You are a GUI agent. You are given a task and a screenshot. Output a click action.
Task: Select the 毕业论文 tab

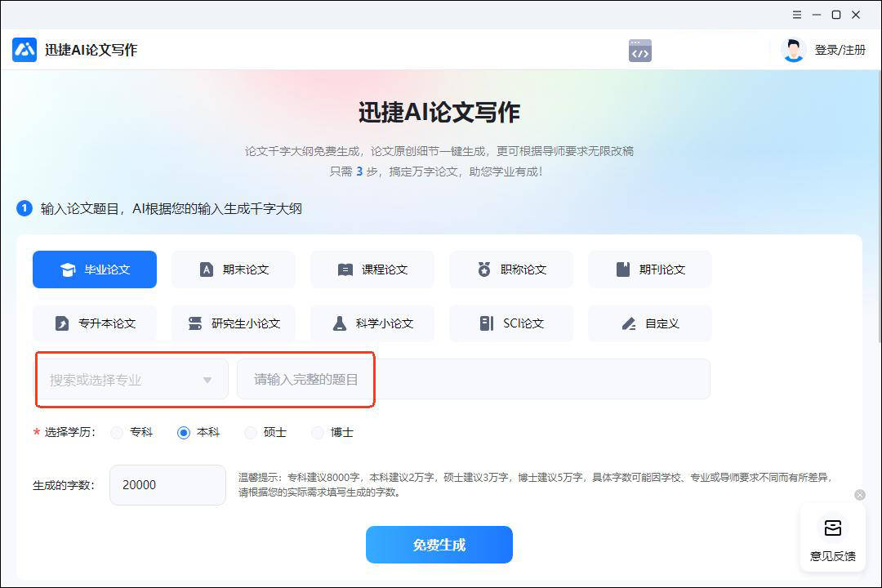[95, 269]
